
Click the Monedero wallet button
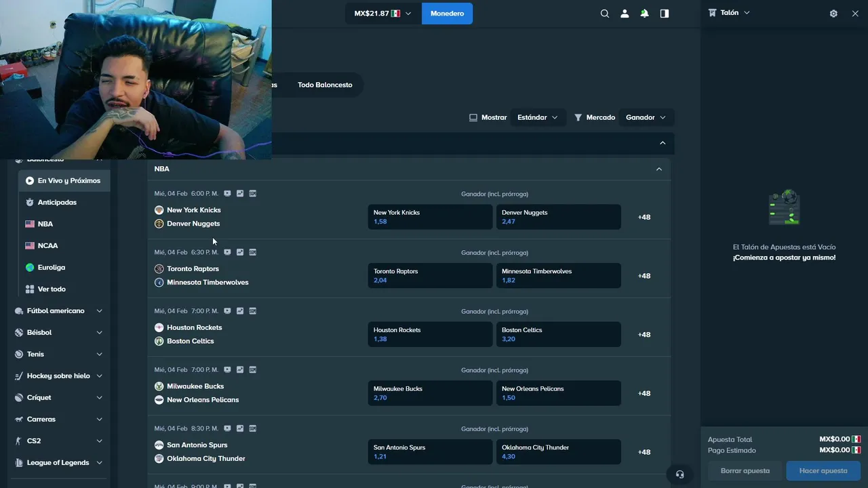click(x=447, y=14)
